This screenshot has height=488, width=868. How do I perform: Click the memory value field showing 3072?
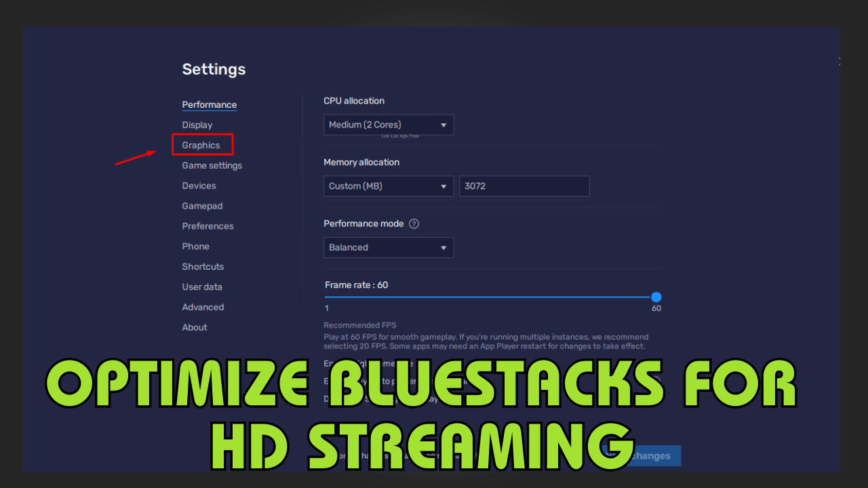[524, 186]
